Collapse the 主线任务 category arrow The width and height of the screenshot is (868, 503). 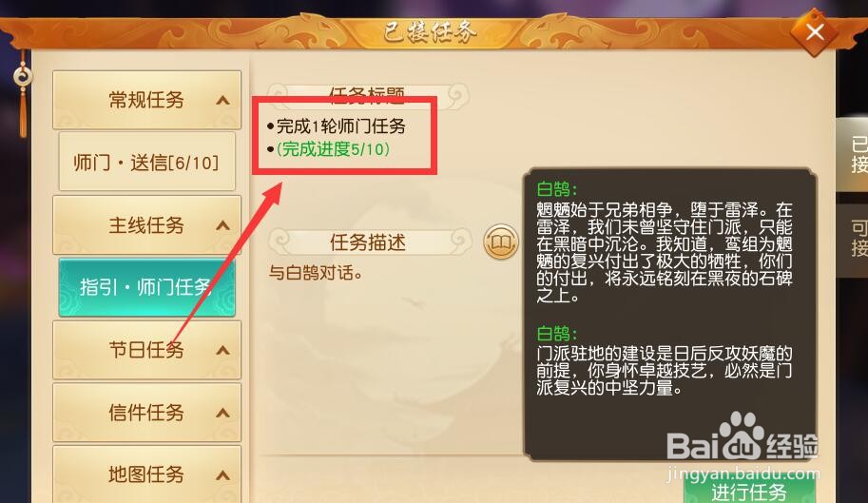[x=222, y=225]
